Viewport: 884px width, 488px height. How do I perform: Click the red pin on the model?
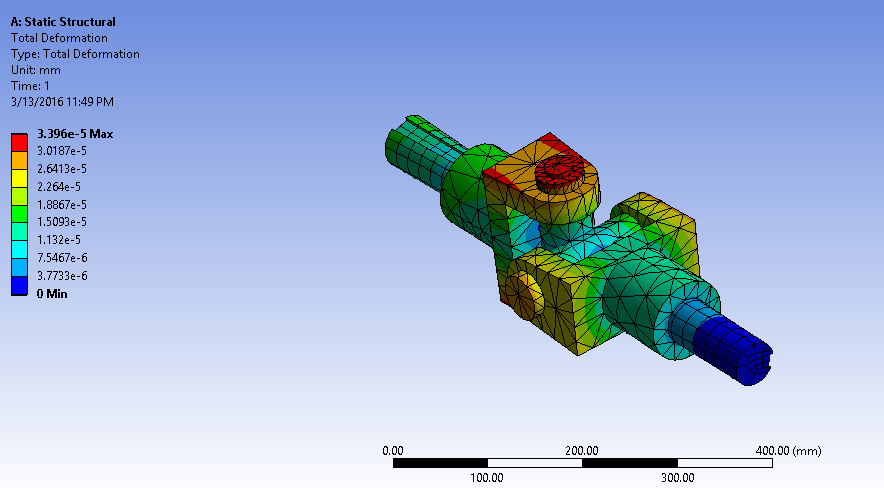(562, 173)
